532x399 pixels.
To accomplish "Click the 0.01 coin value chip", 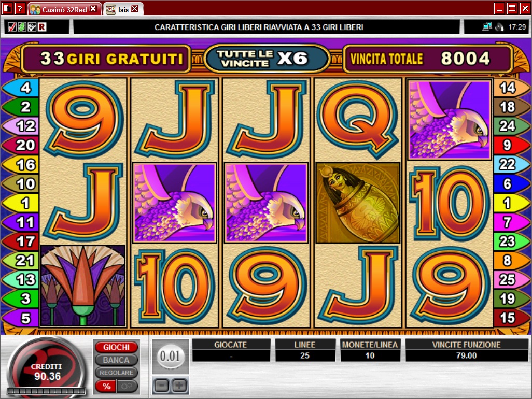I will (x=170, y=357).
